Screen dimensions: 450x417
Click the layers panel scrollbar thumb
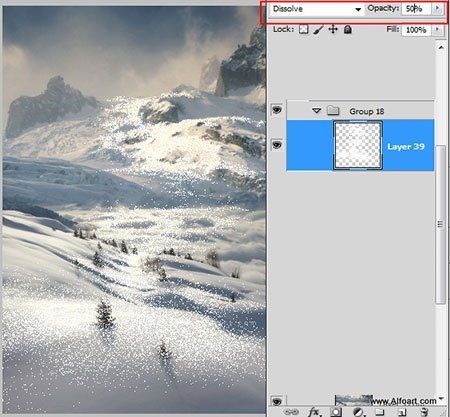pyautogui.click(x=441, y=224)
